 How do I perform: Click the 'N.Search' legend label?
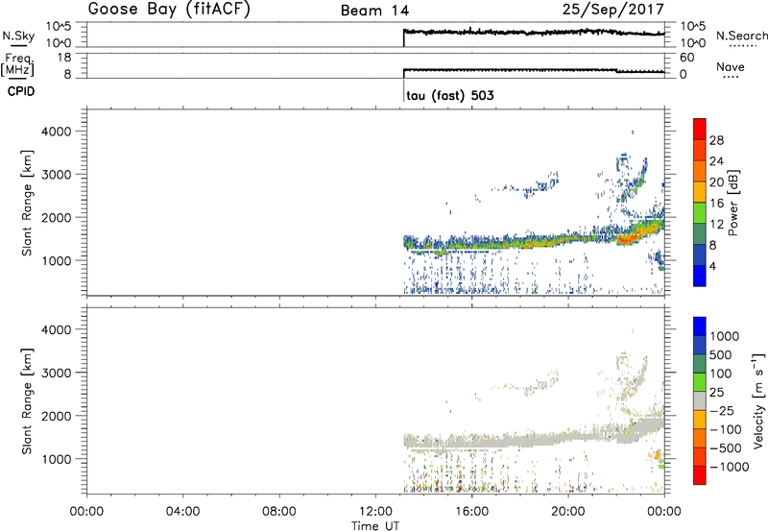(742, 36)
